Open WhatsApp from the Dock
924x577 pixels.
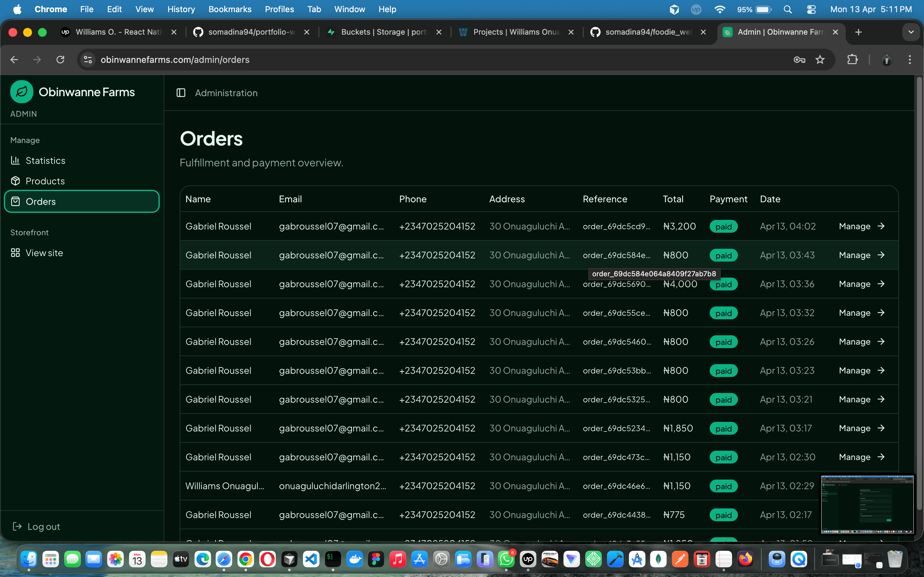[x=507, y=559]
